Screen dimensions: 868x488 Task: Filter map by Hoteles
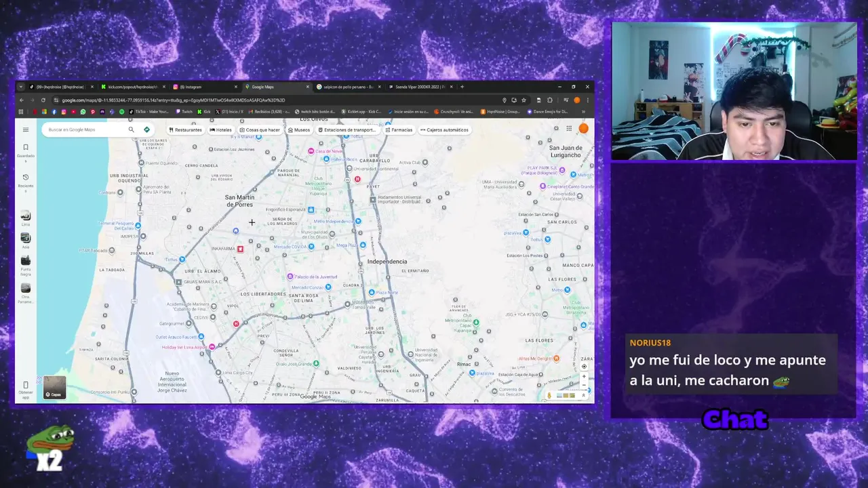click(221, 129)
